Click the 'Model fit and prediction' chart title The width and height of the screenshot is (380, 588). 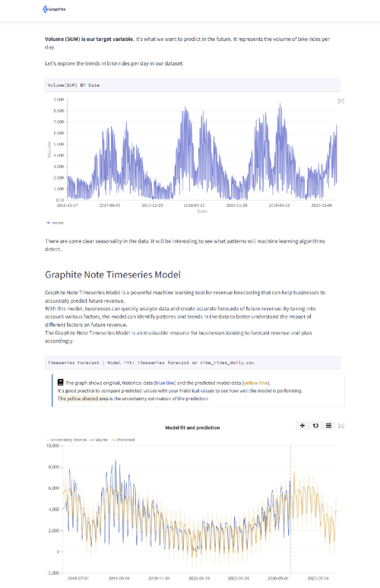pyautogui.click(x=192, y=427)
